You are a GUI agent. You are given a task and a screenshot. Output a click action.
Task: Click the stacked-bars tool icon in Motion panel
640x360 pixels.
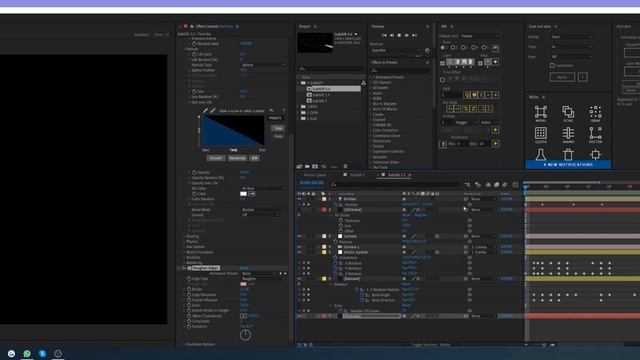coord(568,133)
